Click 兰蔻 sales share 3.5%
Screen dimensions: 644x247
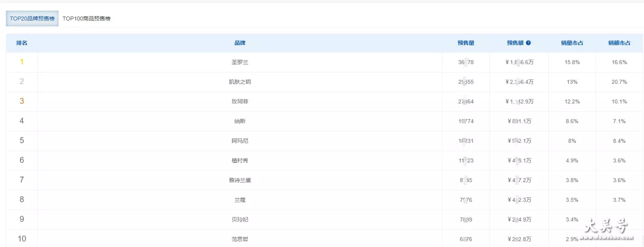572,200
